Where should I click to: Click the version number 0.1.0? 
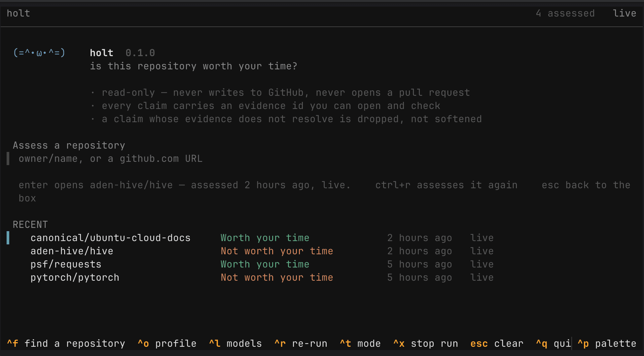point(140,53)
